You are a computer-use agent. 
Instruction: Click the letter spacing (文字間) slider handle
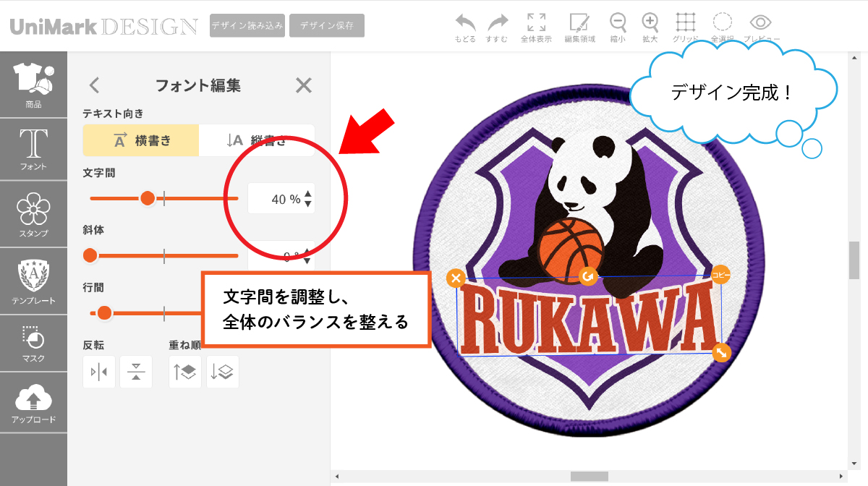(x=148, y=198)
